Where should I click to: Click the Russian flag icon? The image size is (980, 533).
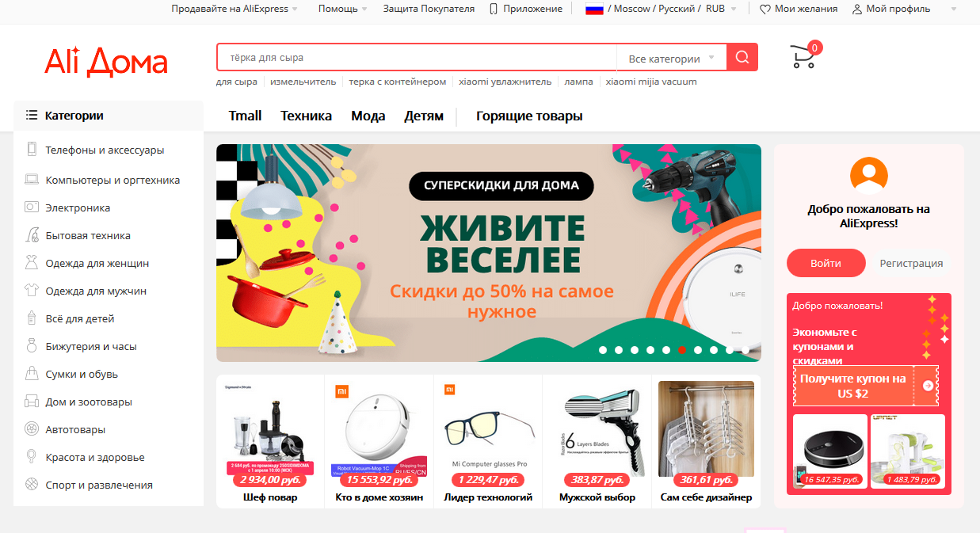(594, 9)
